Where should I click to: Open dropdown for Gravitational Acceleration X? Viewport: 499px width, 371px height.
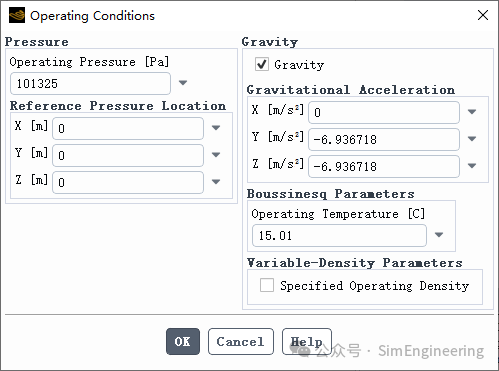472,112
